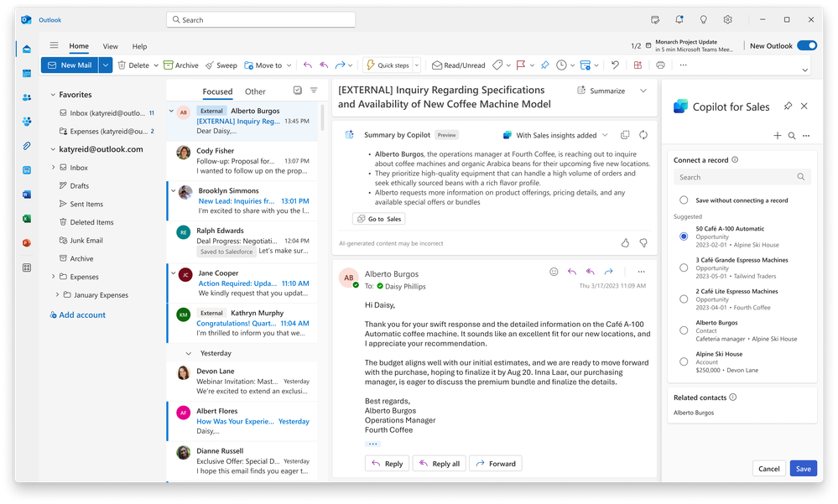The image size is (838, 504).
Task: Click Cancel in Copilot for Sales
Action: pos(769,469)
